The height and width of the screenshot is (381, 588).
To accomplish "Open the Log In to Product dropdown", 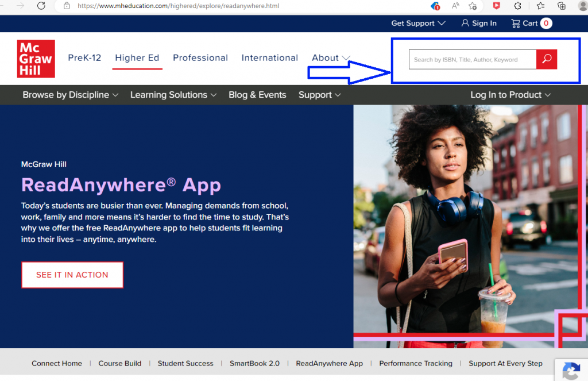I will [510, 95].
